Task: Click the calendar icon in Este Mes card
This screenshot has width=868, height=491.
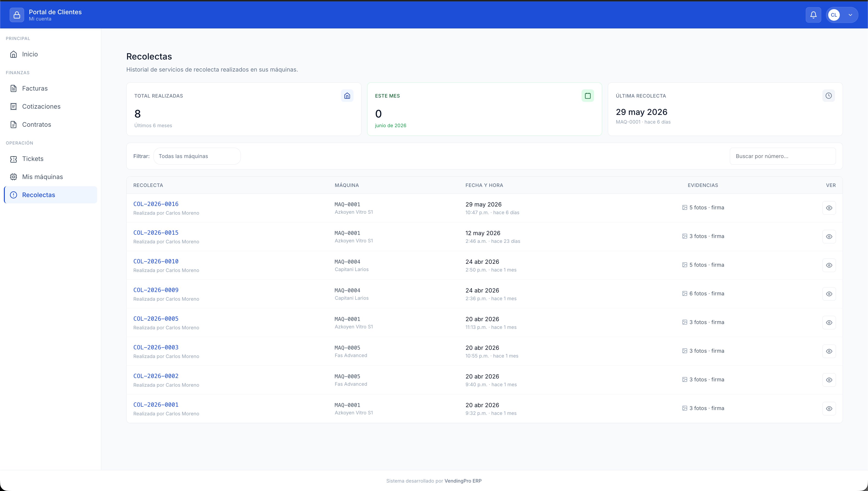Action: click(588, 96)
